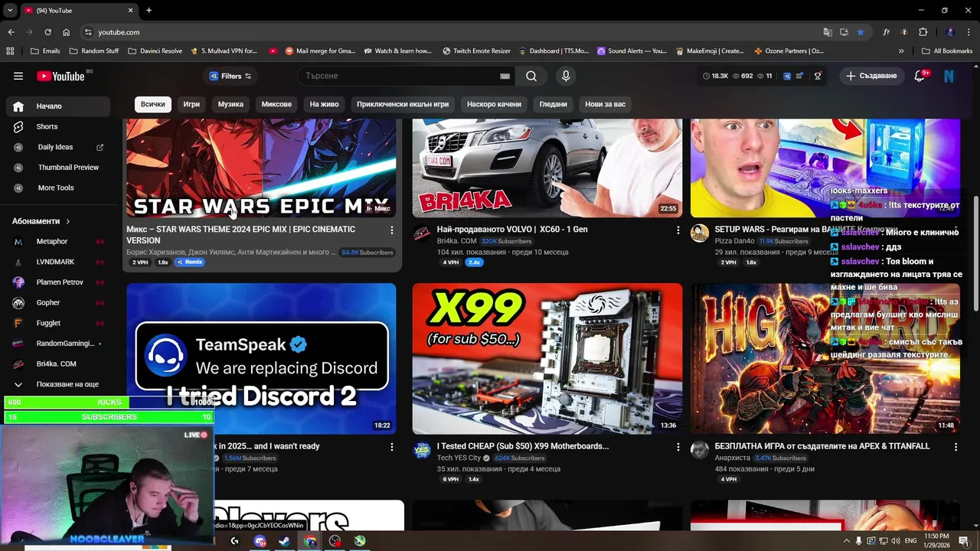Select the На живо filter chip
The height and width of the screenshot is (551, 980).
[x=324, y=104]
